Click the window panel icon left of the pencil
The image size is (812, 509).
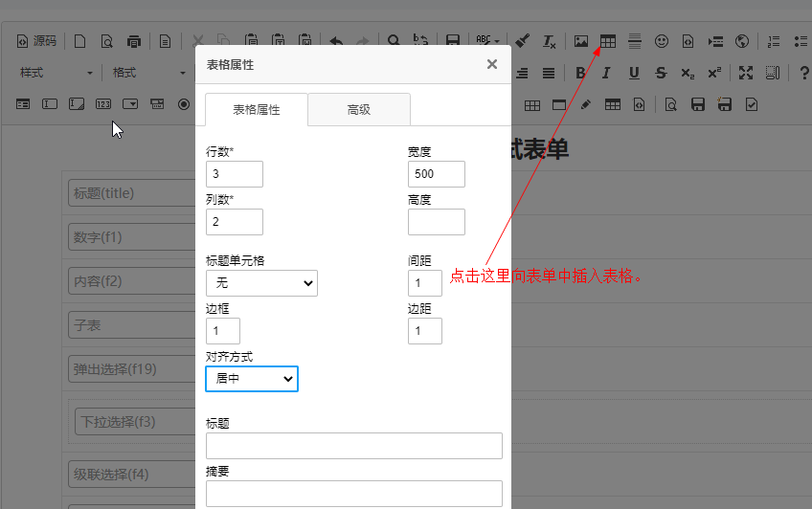[559, 105]
